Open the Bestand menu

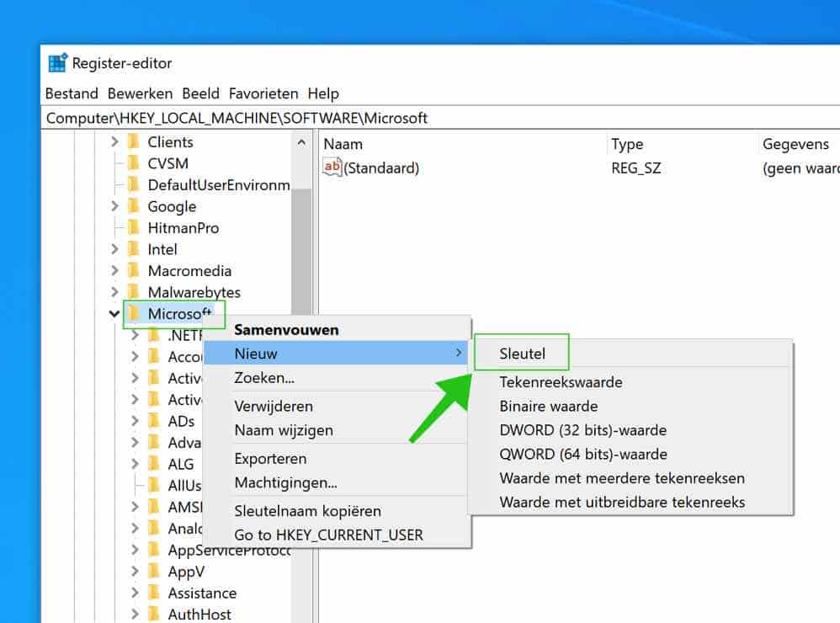(x=72, y=93)
